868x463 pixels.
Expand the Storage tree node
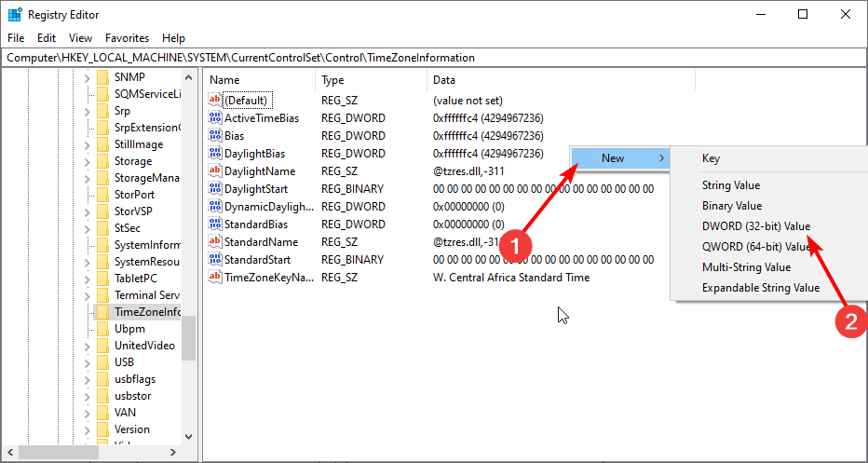tap(87, 161)
